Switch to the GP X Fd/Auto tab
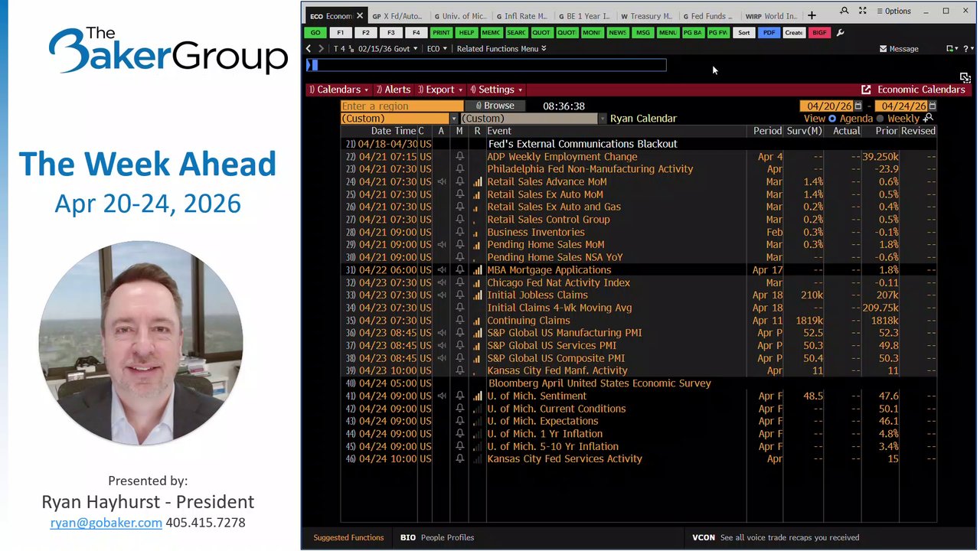The width and height of the screenshot is (980, 551). pyautogui.click(x=397, y=16)
